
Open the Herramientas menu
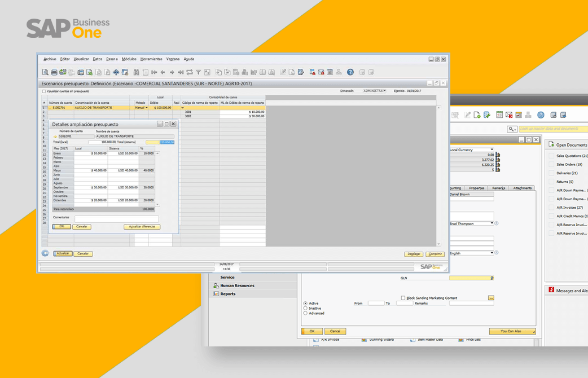click(x=151, y=59)
